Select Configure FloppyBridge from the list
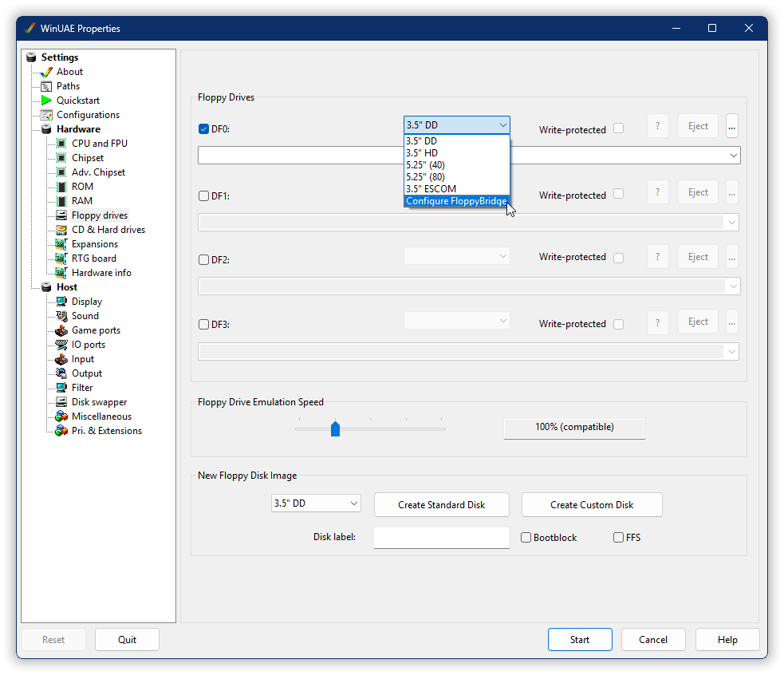The height and width of the screenshot is (675, 784). click(x=456, y=200)
